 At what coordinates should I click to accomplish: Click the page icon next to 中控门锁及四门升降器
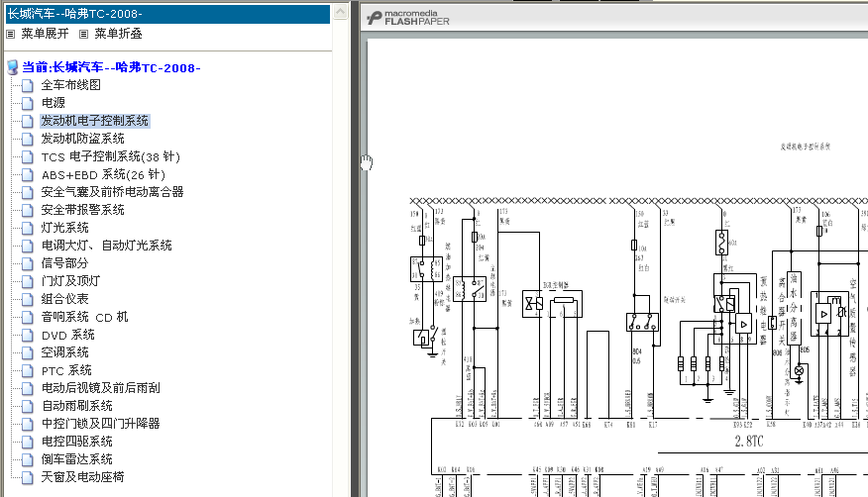pos(27,424)
